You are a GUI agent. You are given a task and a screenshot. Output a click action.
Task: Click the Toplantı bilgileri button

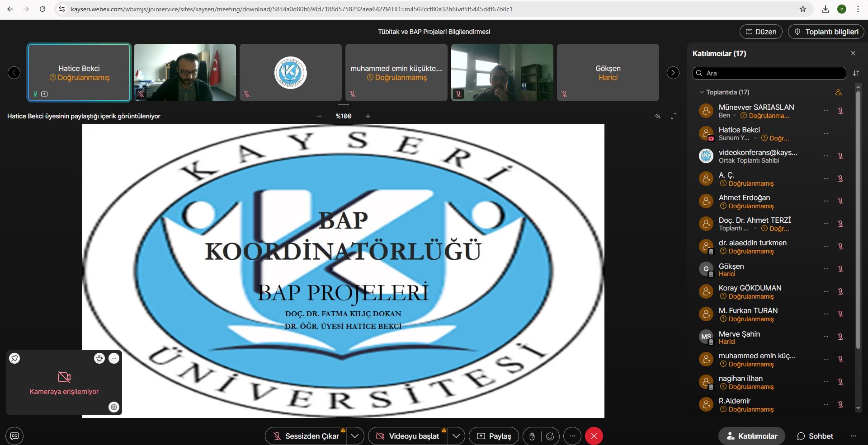pyautogui.click(x=826, y=32)
